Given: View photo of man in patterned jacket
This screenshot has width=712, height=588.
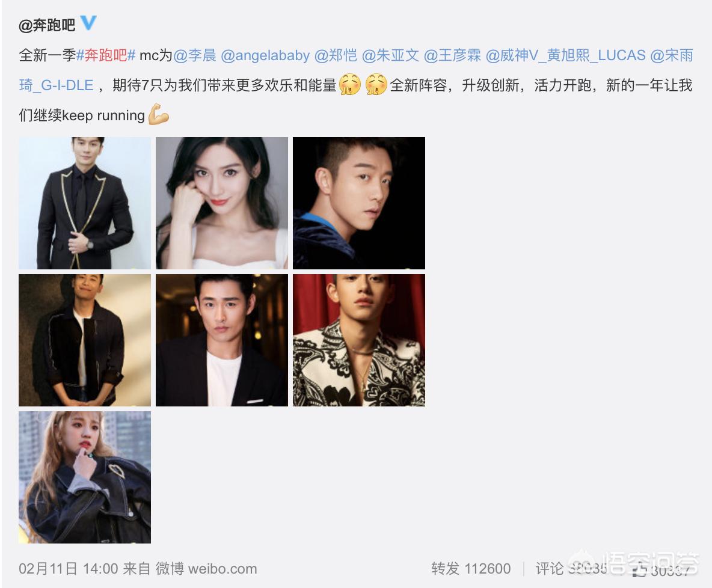Looking at the screenshot, I should click(359, 340).
